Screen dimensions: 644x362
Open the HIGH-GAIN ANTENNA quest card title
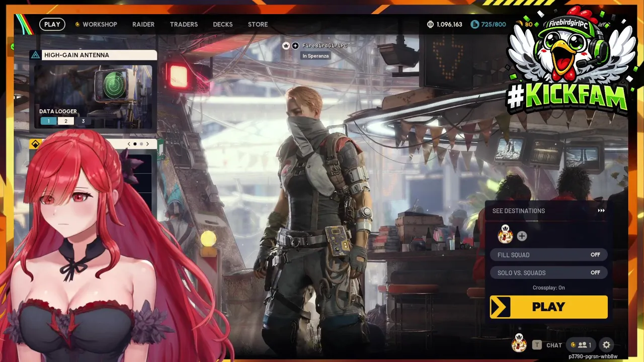(76, 55)
